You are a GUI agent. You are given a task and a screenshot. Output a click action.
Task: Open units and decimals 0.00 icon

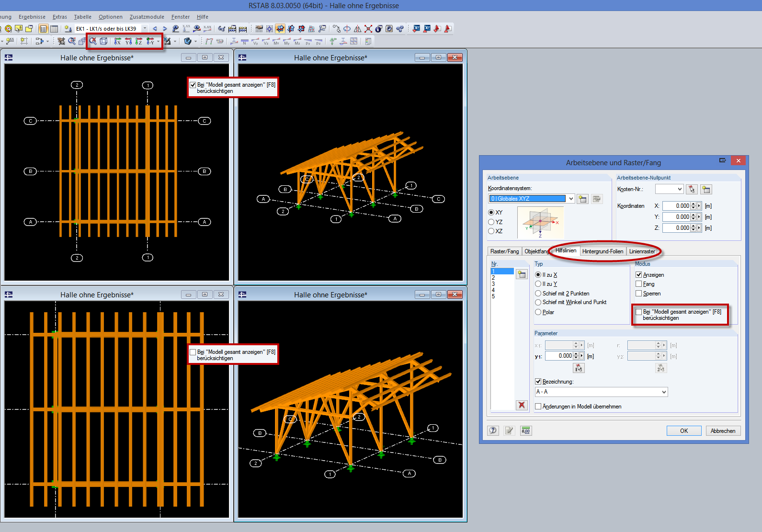525,430
